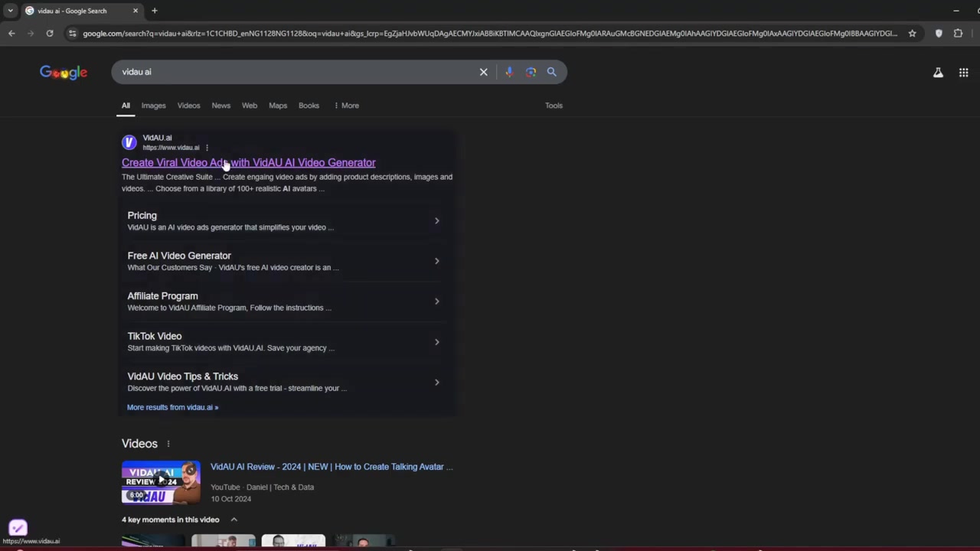980x551 pixels.
Task: Click the browser forward arrow
Action: [31, 33]
